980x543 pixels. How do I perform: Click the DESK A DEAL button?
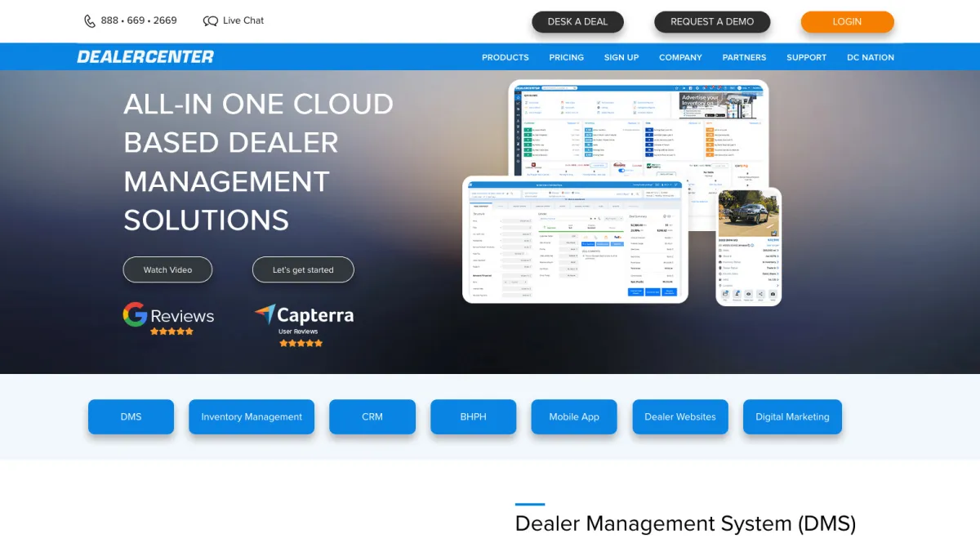pyautogui.click(x=577, y=22)
